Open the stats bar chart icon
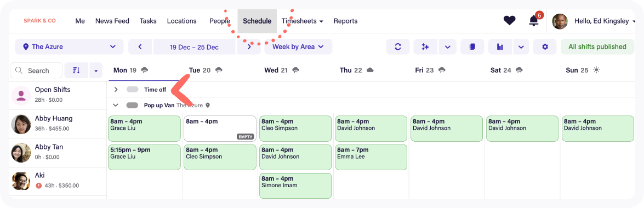Viewport: 644px width, 208px height. pyautogui.click(x=500, y=47)
